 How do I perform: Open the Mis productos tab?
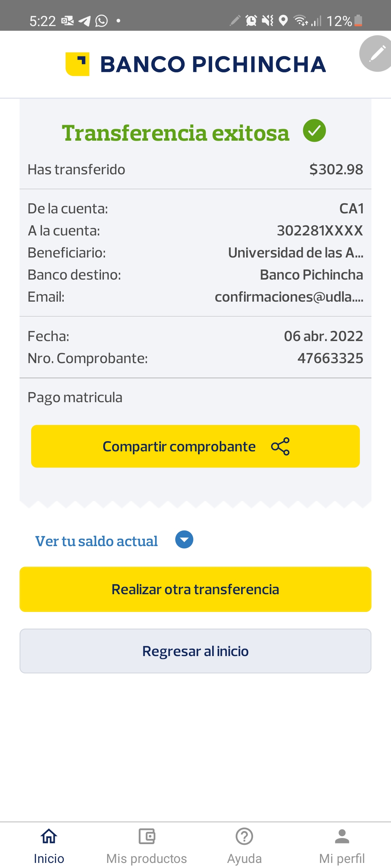pyautogui.click(x=147, y=858)
